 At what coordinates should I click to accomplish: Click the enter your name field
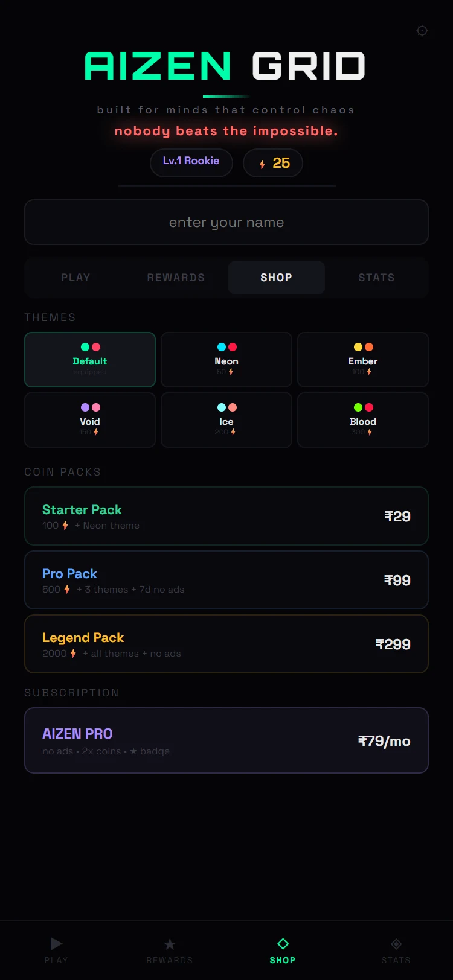[226, 222]
